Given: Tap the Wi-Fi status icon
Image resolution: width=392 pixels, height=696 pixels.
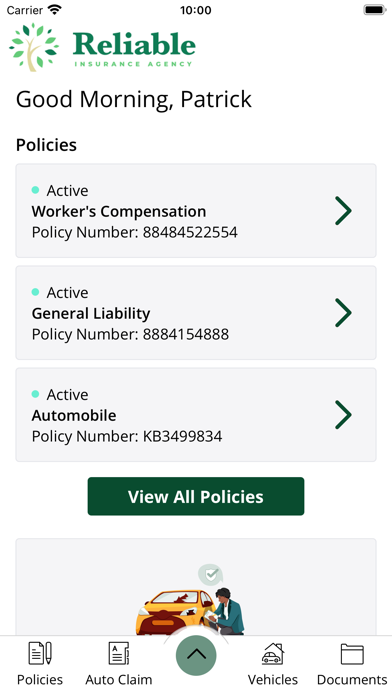Looking at the screenshot, I should tap(55, 9).
